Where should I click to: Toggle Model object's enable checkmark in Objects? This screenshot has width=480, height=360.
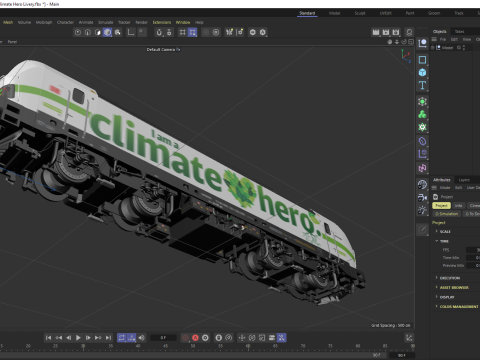click(459, 48)
